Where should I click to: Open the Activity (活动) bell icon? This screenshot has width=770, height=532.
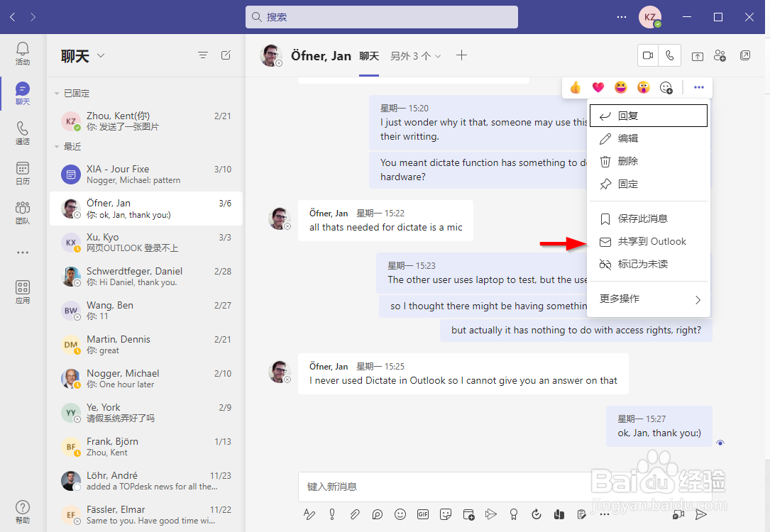tap(23, 53)
